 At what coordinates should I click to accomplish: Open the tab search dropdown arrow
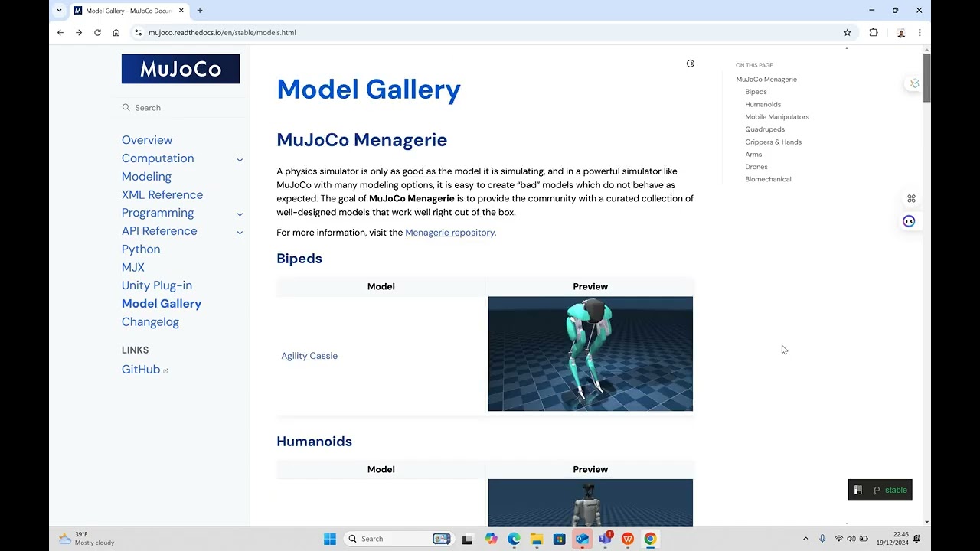tap(59, 11)
